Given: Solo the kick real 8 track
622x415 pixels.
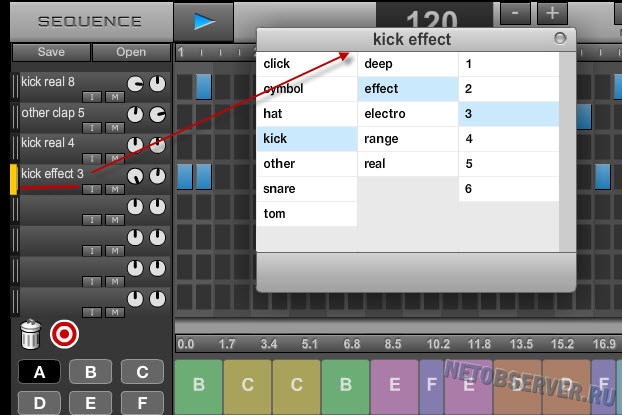Looking at the screenshot, I should click(x=92, y=97).
